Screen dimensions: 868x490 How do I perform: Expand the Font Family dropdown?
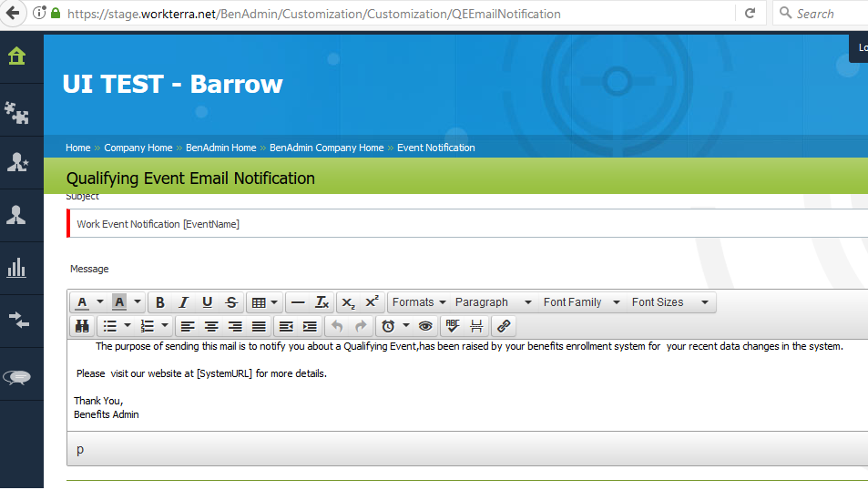pyautogui.click(x=581, y=302)
